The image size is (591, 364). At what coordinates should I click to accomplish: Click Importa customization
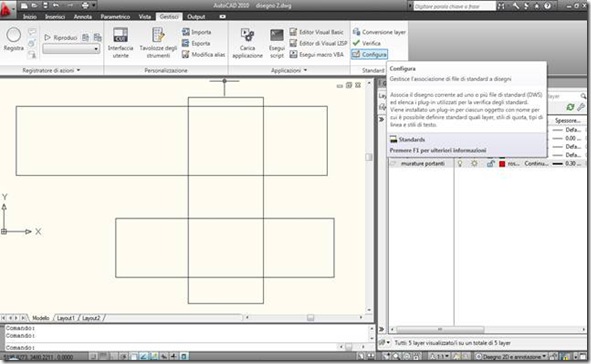click(196, 32)
